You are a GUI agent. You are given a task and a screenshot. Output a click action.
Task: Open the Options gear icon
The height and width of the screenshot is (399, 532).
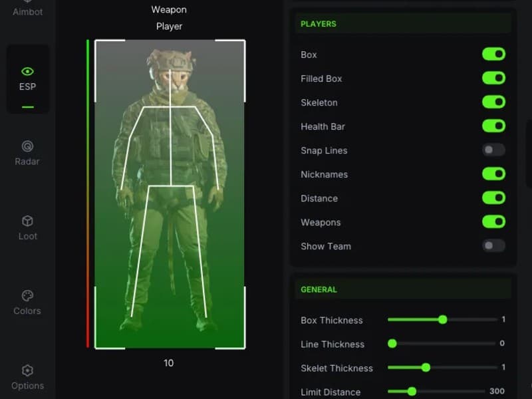(27, 370)
